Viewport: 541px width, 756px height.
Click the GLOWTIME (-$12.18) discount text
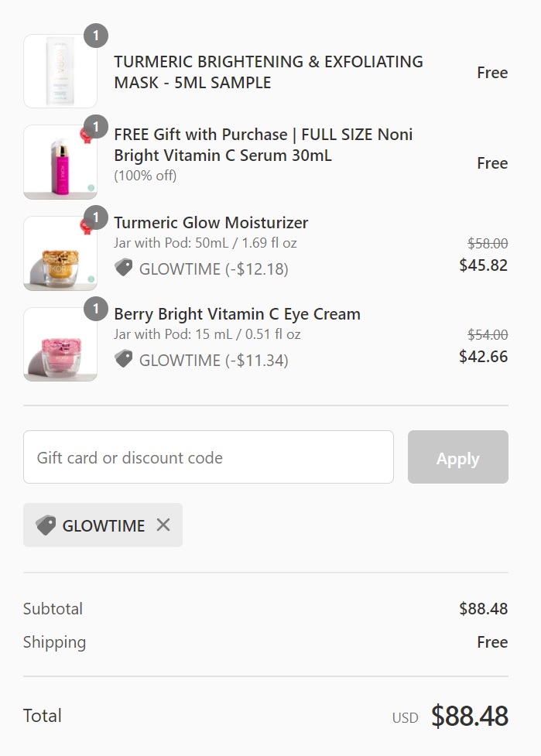tap(214, 269)
